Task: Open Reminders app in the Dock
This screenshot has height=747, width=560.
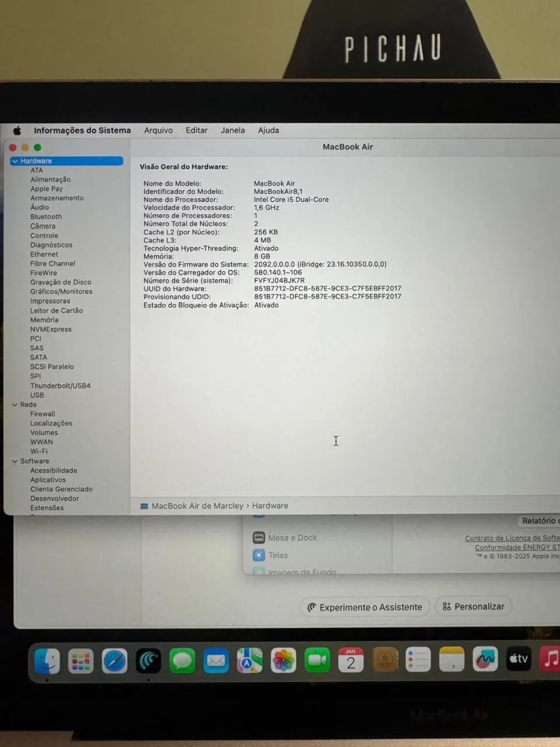Action: tap(418, 659)
